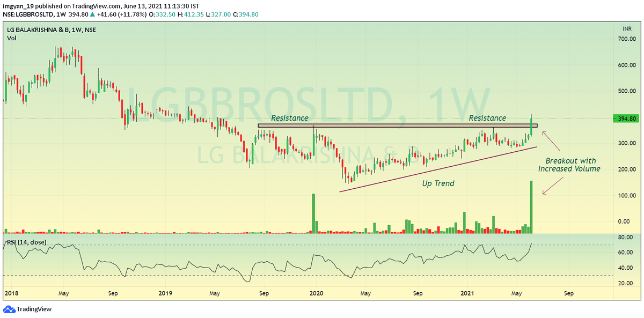Select the 394.80 current price label

click(x=627, y=119)
